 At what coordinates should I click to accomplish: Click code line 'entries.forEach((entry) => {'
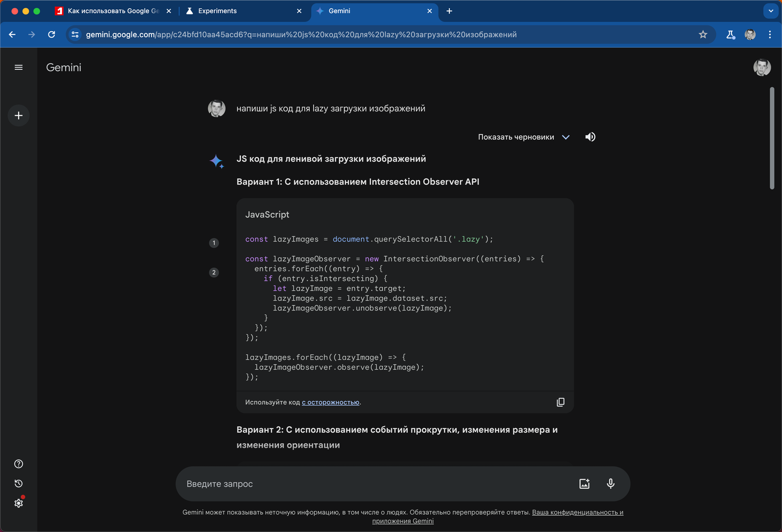pyautogui.click(x=319, y=269)
